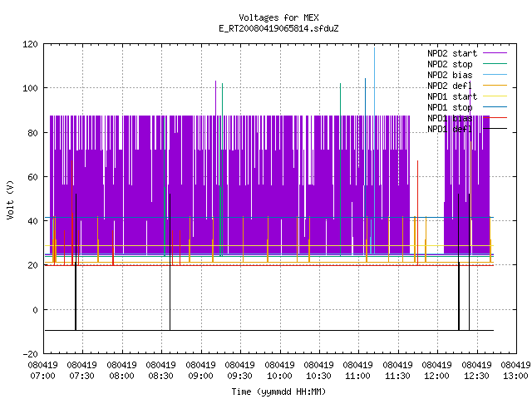Click the y-axis tick label 60
This screenshot has width=532, height=399.
click(32, 177)
